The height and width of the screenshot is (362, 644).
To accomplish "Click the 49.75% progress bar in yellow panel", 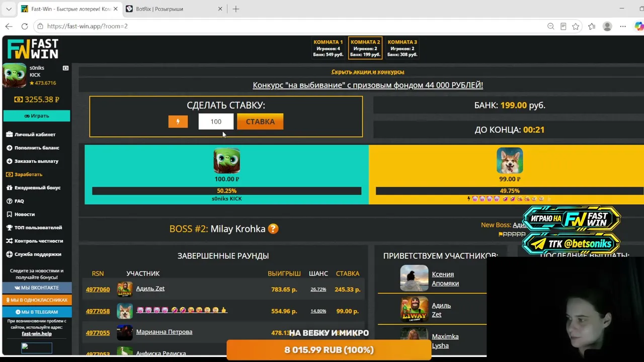I will [x=509, y=191].
